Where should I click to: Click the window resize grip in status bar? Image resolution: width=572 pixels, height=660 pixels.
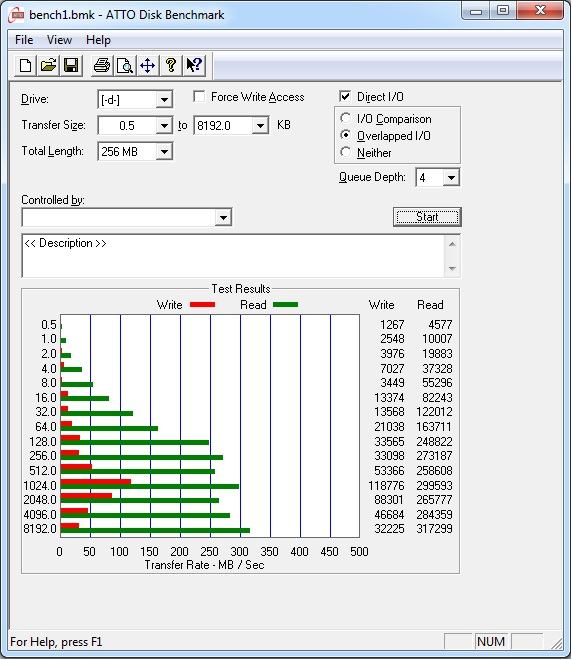(x=556, y=643)
